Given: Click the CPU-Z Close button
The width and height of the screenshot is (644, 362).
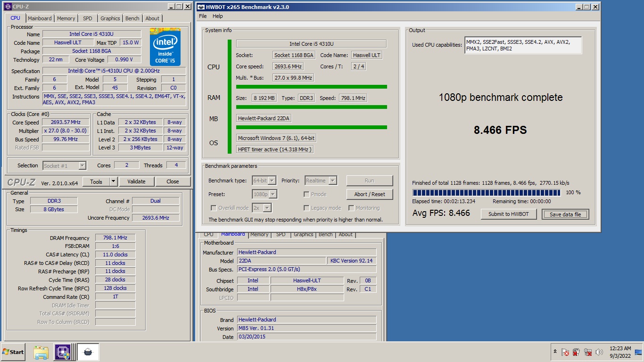Looking at the screenshot, I should point(173,181).
